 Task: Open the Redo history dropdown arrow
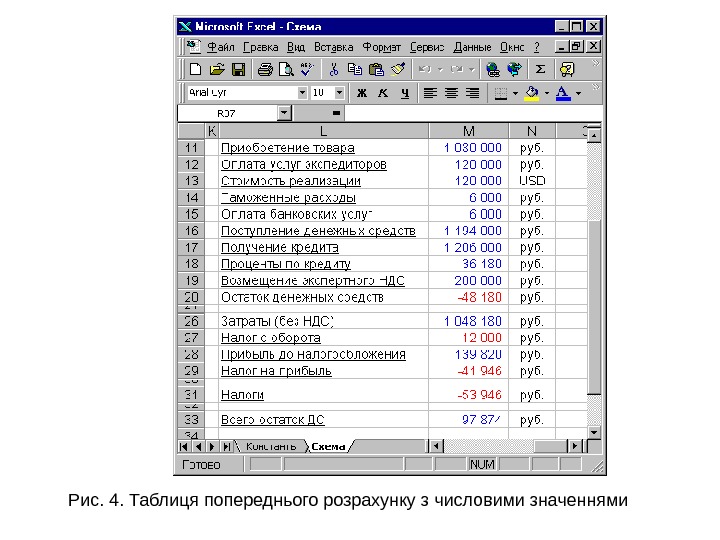point(472,69)
